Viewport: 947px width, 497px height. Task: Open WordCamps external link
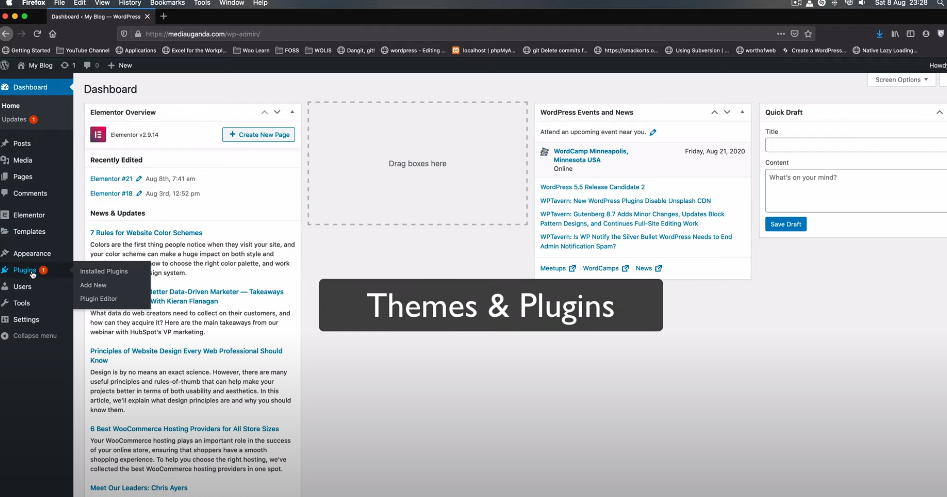pos(605,268)
